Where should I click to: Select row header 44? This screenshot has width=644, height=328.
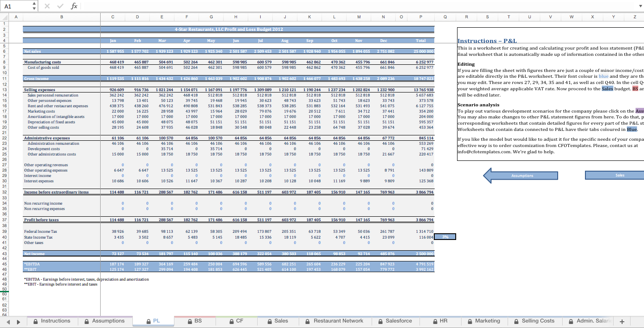coord(4,259)
